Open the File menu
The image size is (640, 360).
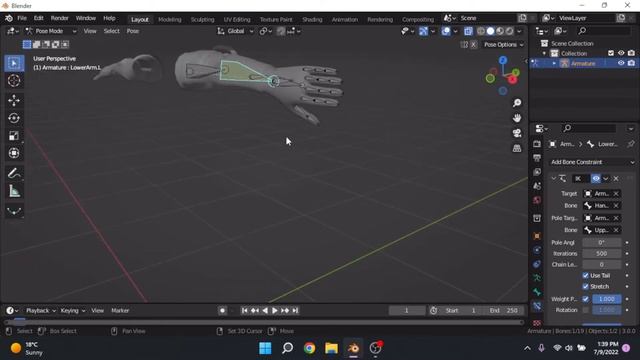22,18
